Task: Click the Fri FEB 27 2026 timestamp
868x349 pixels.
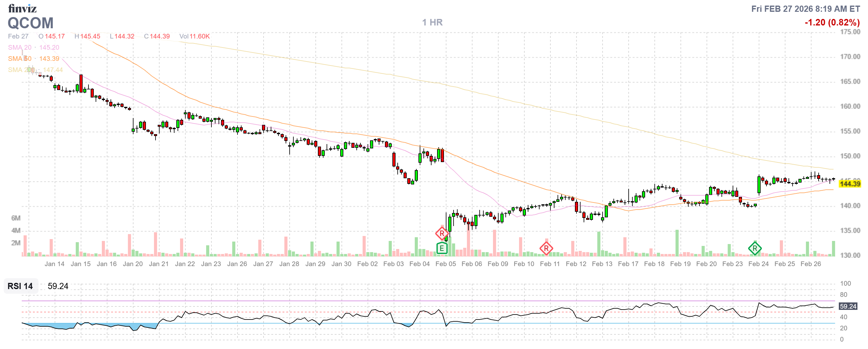Action: [805, 9]
